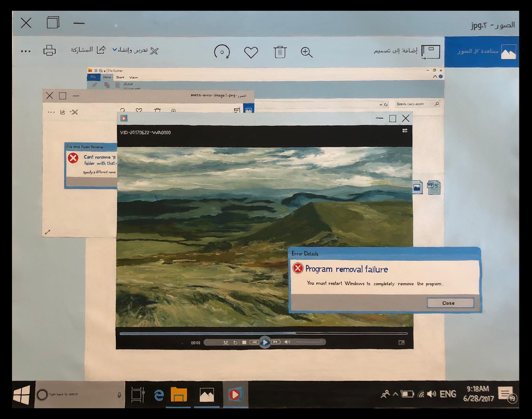532x419 pixels.
Task: Stop playback in the media player
Action: (244, 342)
